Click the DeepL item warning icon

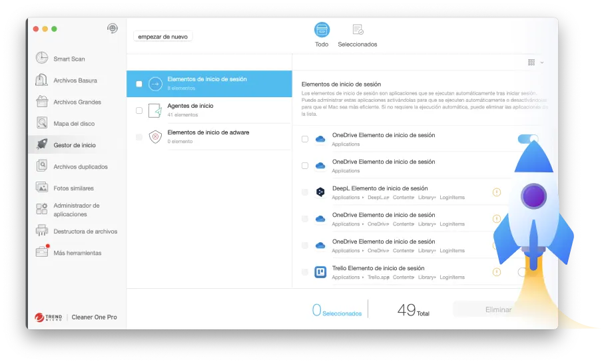(x=496, y=192)
